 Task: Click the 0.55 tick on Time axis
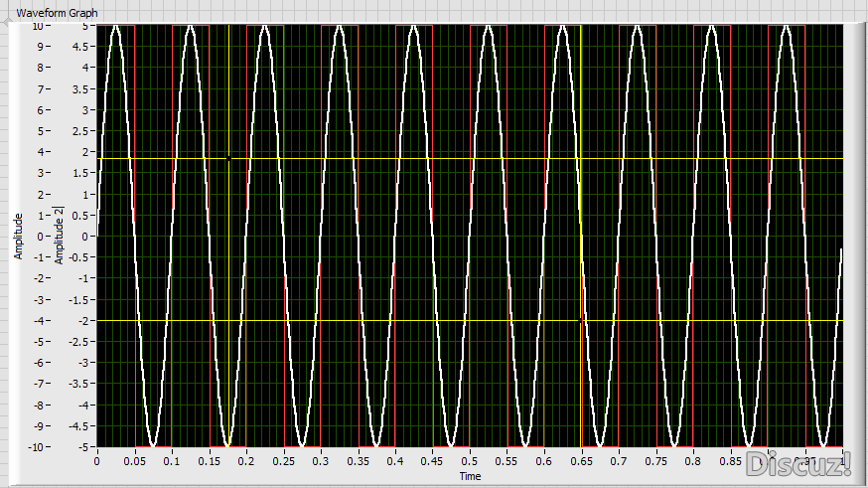506,461
